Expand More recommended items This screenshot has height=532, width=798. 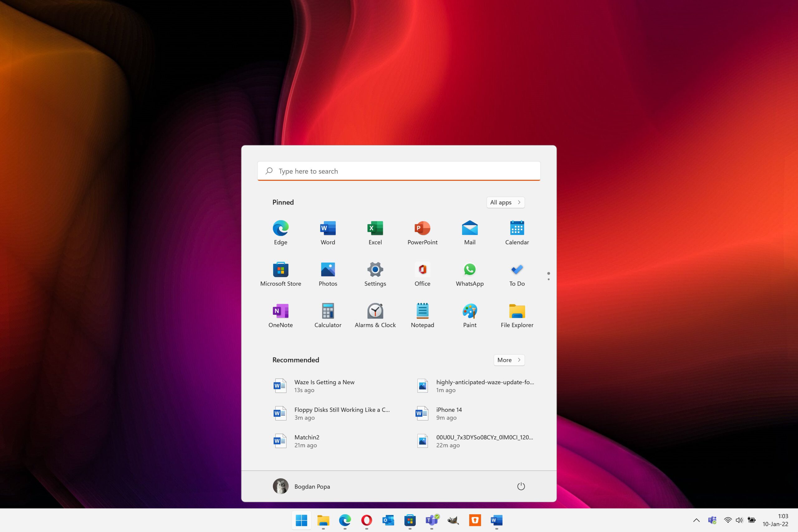pos(509,360)
